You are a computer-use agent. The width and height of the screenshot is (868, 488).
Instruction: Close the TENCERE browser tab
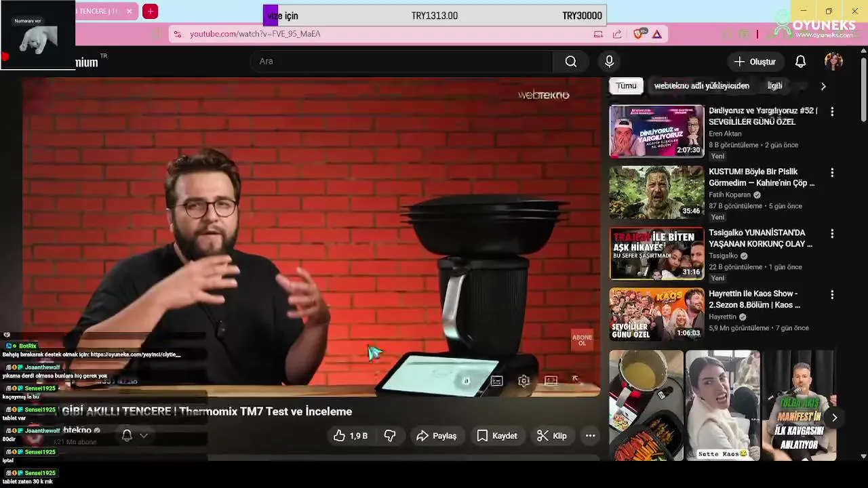[129, 11]
